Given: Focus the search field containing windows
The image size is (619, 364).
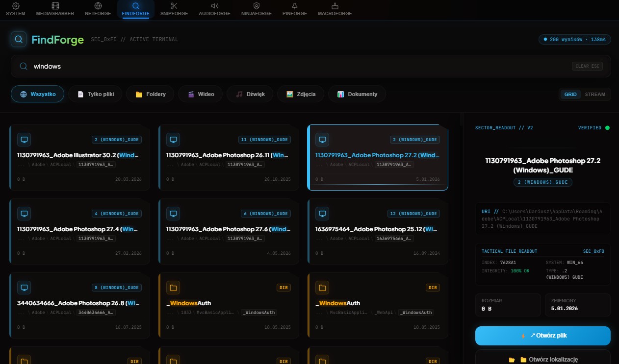Looking at the screenshot, I should pyautogui.click(x=311, y=66).
